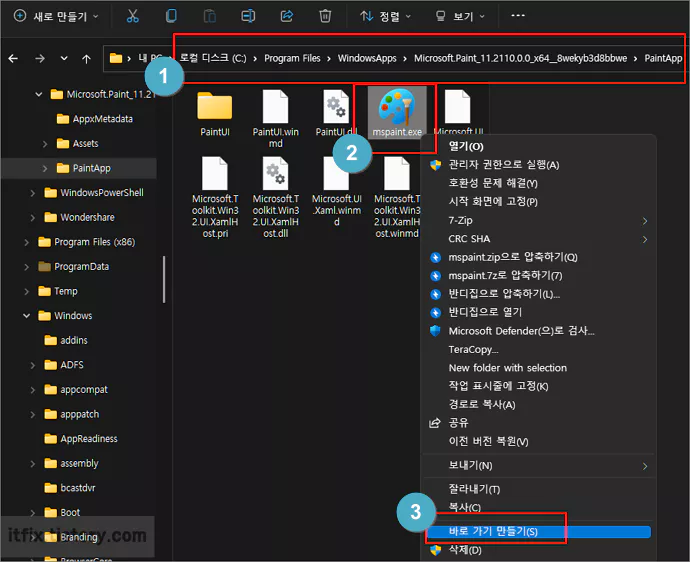Select AppReadiness folder in the tree
The width and height of the screenshot is (690, 562).
pyautogui.click(x=81, y=439)
